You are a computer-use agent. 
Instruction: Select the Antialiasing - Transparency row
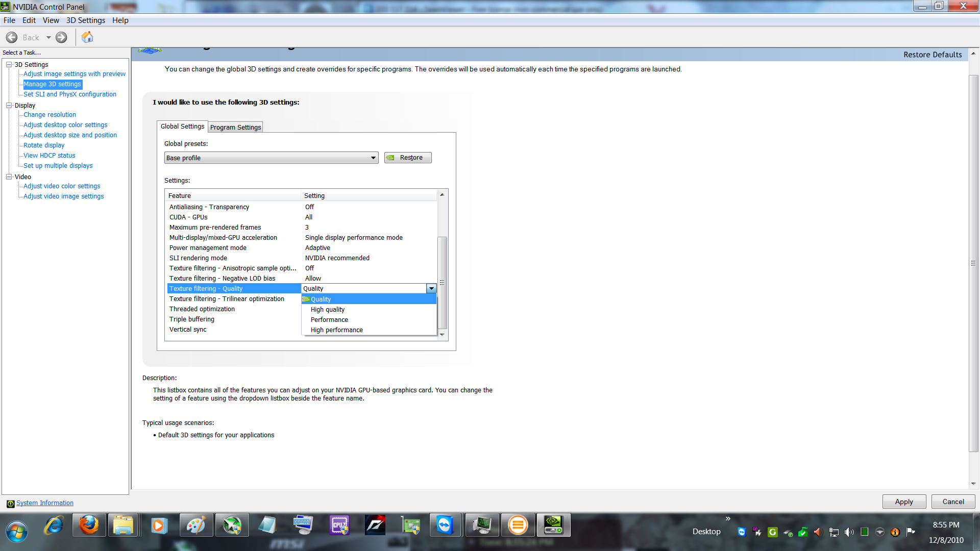pyautogui.click(x=302, y=207)
